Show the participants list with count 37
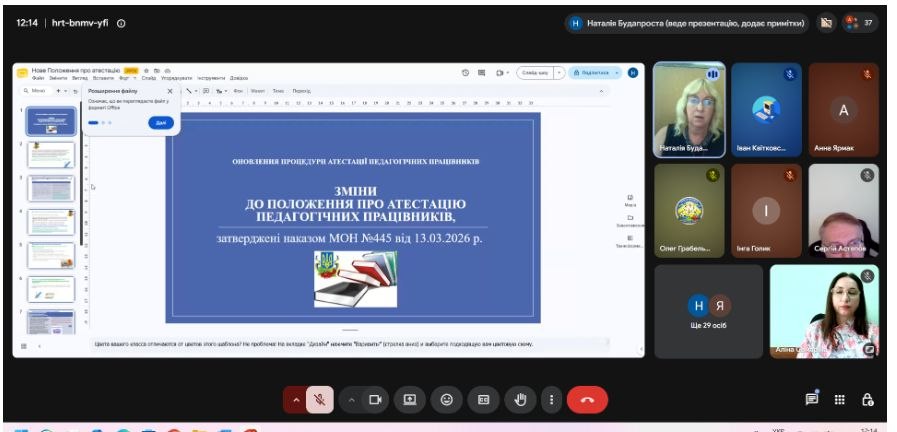Screen dimensions: 897x432 pyautogui.click(x=859, y=23)
